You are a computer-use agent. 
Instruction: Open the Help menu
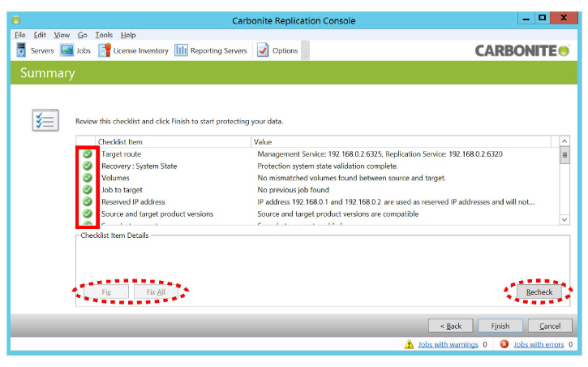[128, 35]
